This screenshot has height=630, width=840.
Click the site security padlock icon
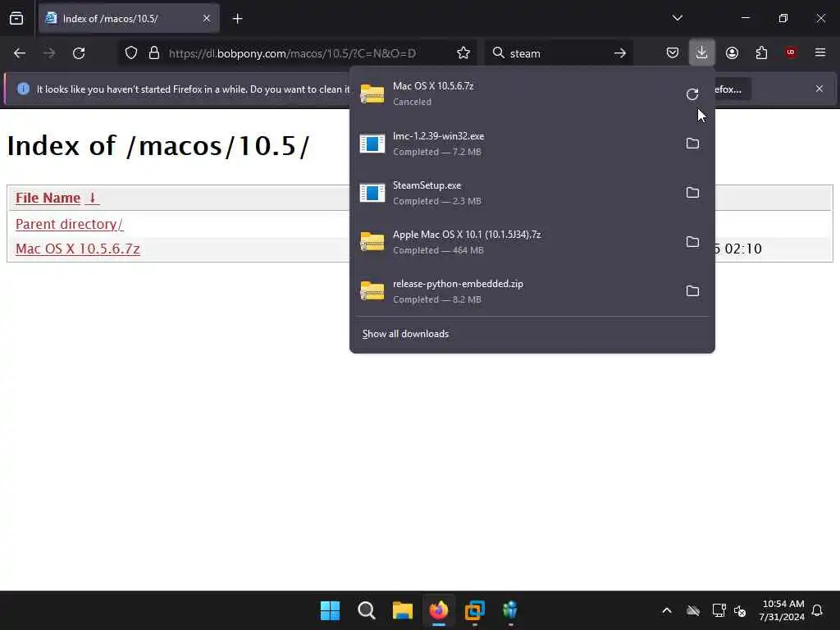click(x=154, y=53)
